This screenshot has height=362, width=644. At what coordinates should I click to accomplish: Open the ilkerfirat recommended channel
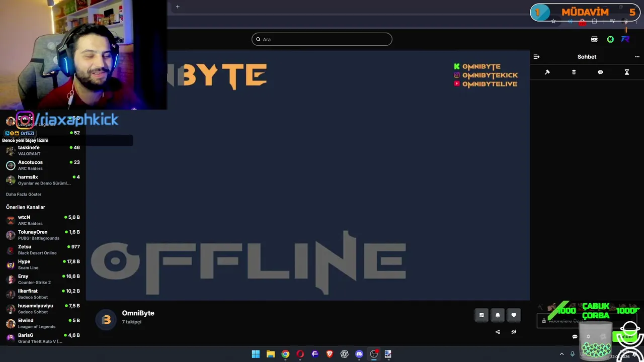(x=43, y=294)
